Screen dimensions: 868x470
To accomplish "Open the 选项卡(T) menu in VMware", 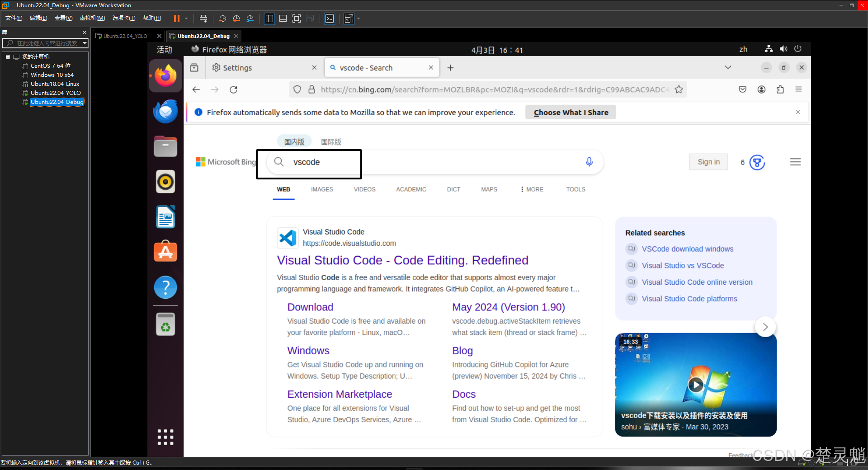I will point(124,18).
